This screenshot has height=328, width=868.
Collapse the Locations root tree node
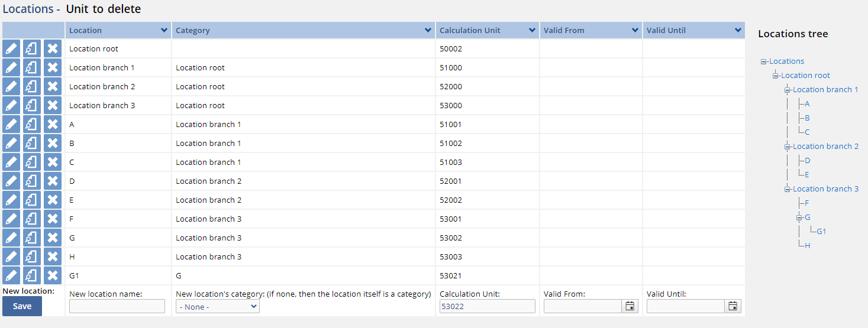click(763, 61)
